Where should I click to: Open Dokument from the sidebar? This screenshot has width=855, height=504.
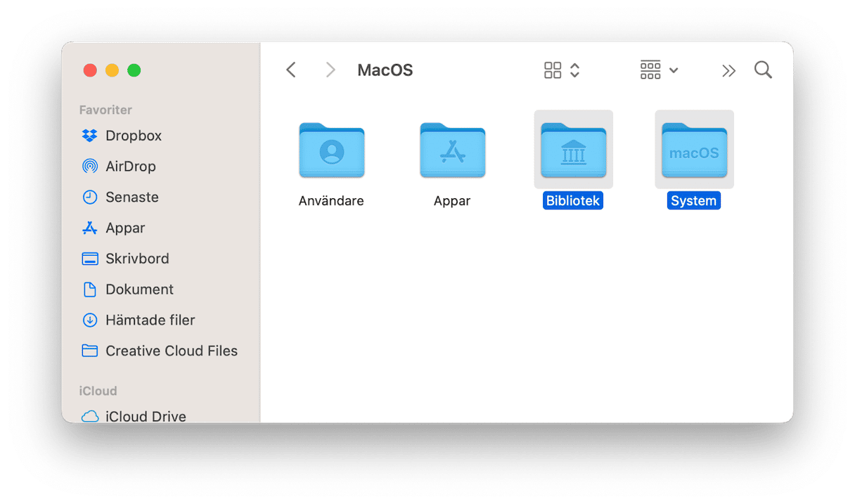coord(139,290)
